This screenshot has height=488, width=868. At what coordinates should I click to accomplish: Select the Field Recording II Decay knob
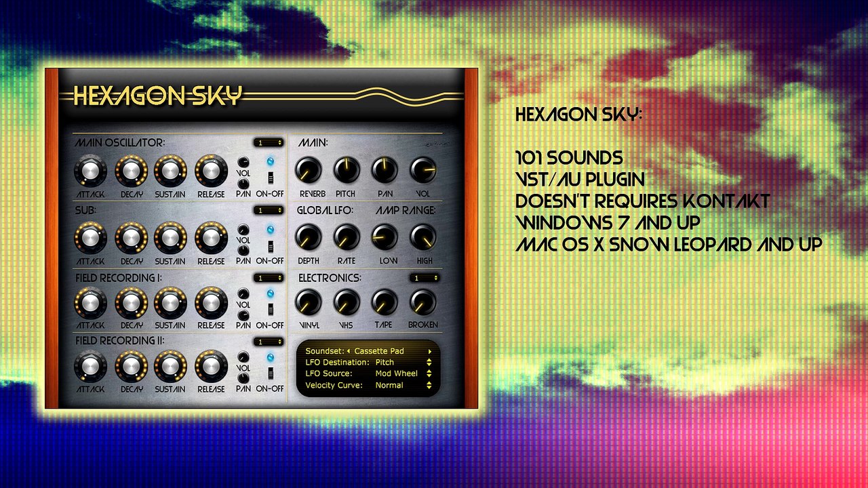click(132, 367)
